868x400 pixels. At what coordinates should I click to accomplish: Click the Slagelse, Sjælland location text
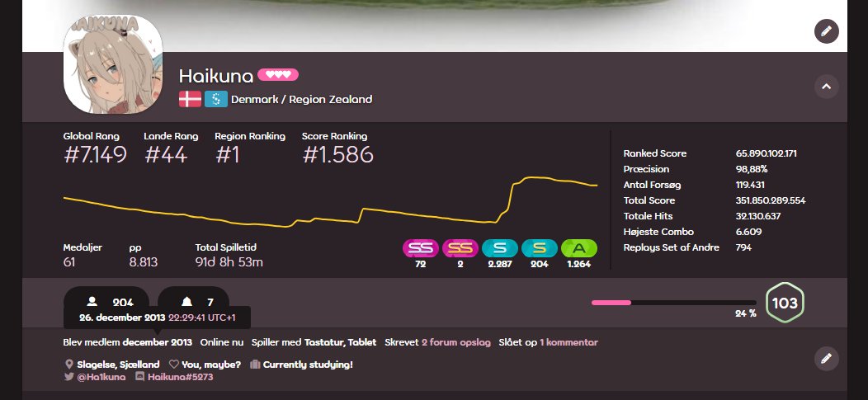pyautogui.click(x=119, y=364)
